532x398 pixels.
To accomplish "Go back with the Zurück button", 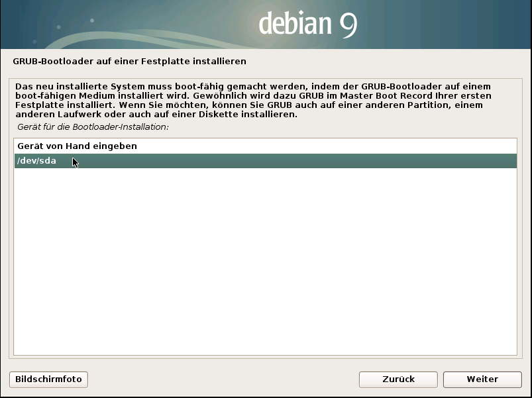I will click(398, 379).
